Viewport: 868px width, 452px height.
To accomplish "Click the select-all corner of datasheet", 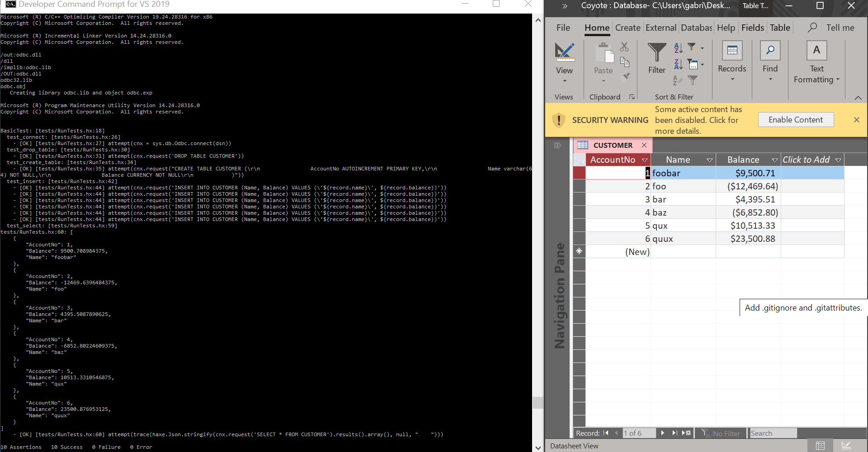I will [x=579, y=160].
